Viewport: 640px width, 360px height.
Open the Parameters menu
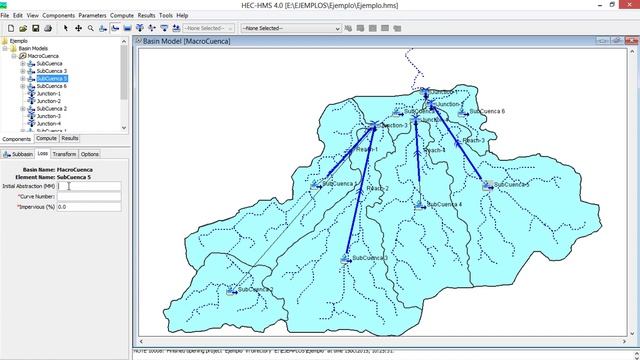92,15
